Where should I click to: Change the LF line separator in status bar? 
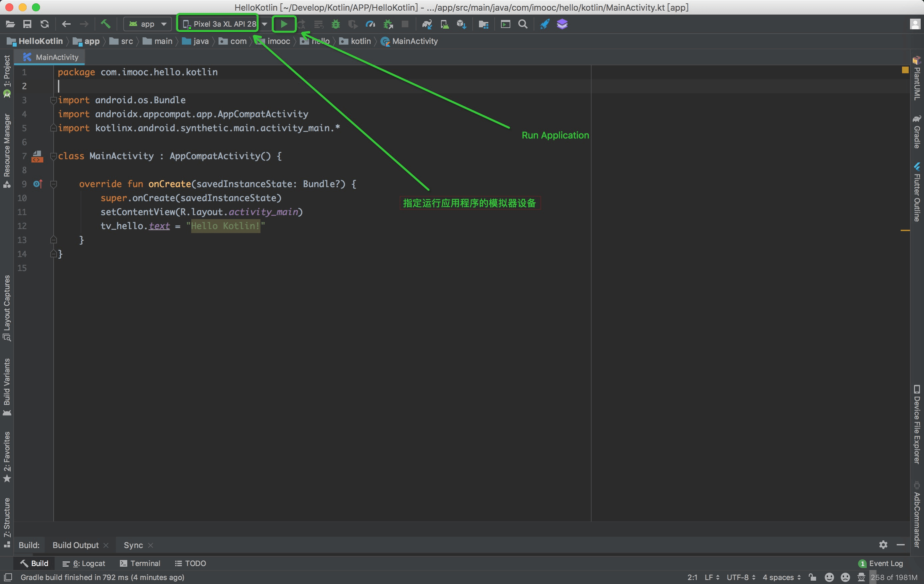(712, 577)
